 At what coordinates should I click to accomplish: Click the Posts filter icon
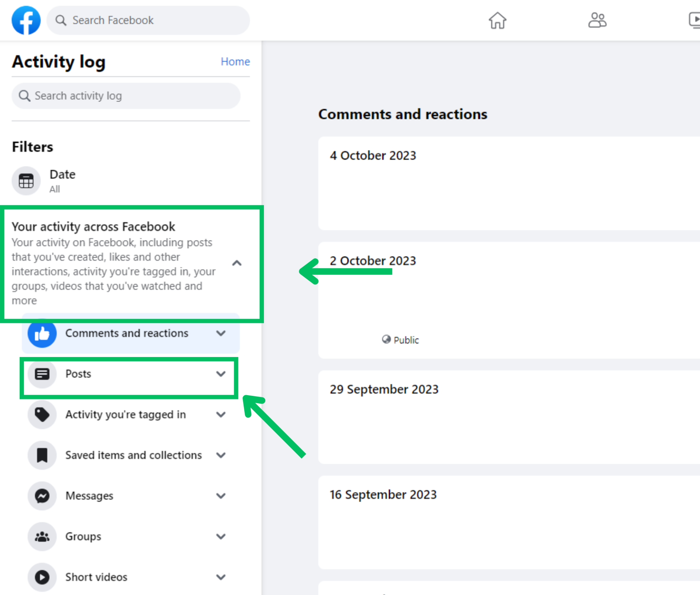[x=42, y=374]
